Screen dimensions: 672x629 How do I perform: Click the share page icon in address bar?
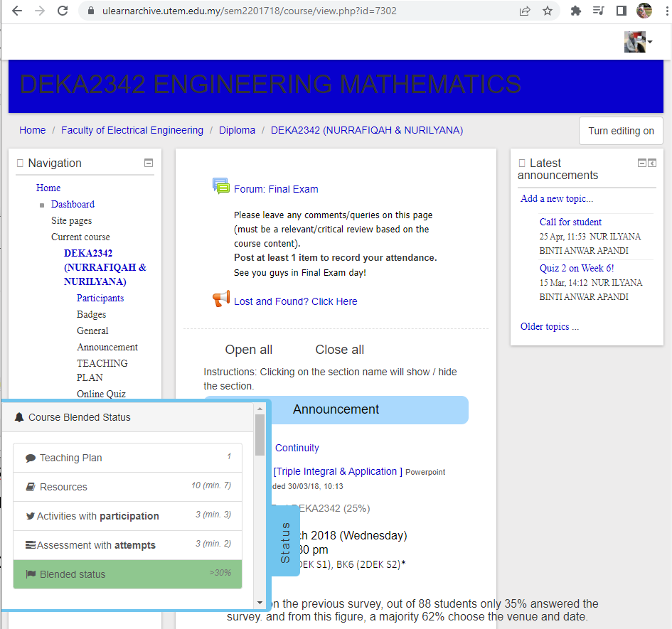click(x=525, y=11)
